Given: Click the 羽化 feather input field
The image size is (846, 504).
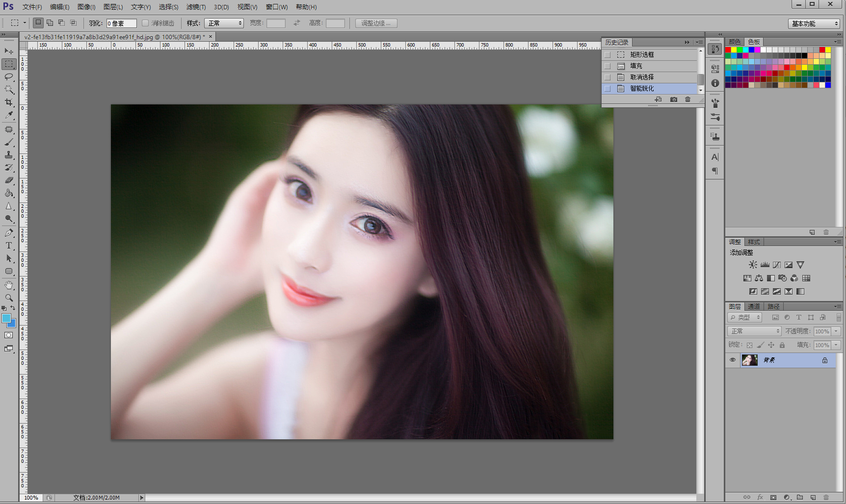Looking at the screenshot, I should 121,23.
